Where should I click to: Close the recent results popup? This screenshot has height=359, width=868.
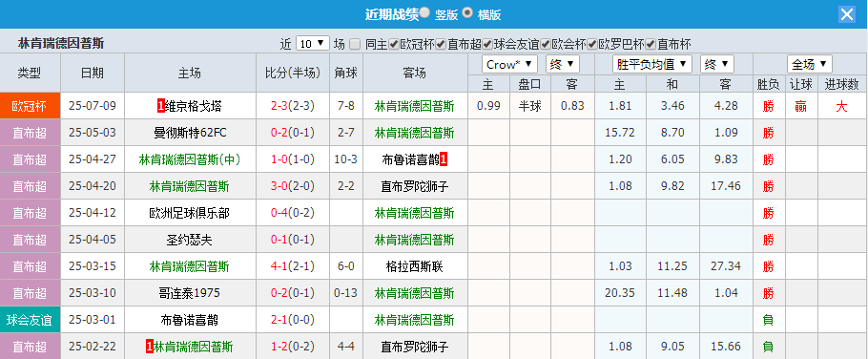pyautogui.click(x=847, y=14)
